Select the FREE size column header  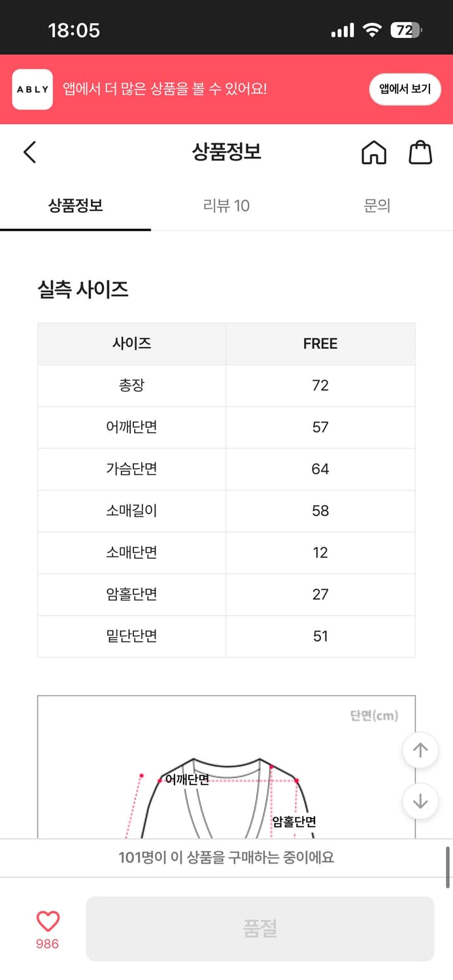(x=320, y=344)
